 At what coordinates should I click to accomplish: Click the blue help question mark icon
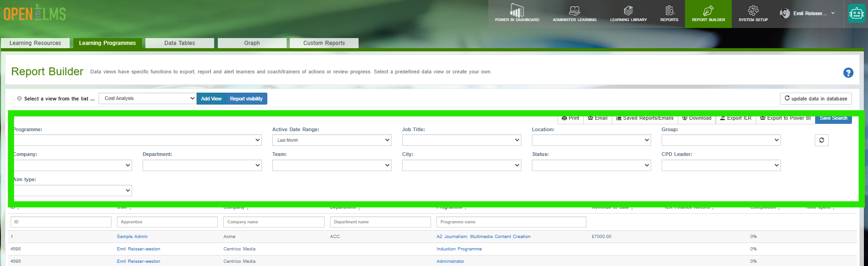(848, 72)
